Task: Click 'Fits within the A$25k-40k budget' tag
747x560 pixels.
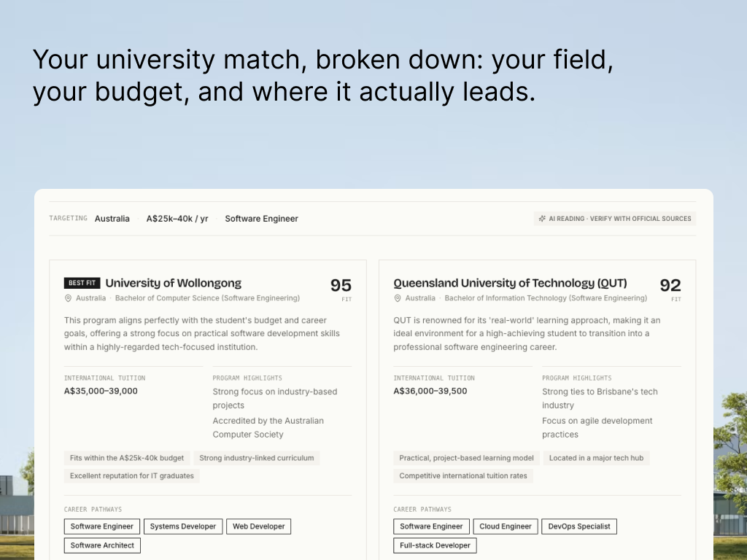Action: (127, 458)
